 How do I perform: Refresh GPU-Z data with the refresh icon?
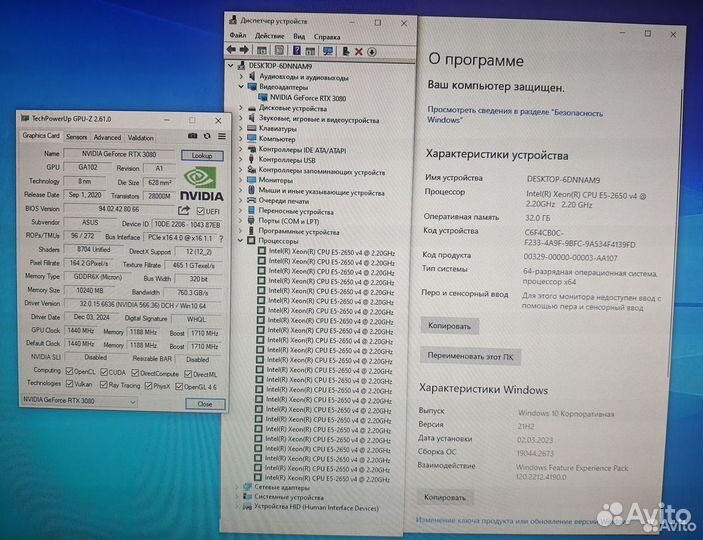[x=207, y=136]
